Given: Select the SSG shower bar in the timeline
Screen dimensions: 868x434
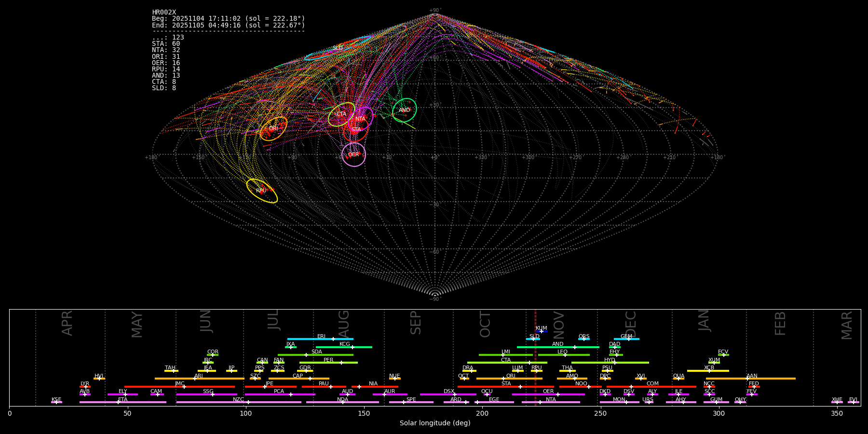Looking at the screenshot, I should pos(206,394).
